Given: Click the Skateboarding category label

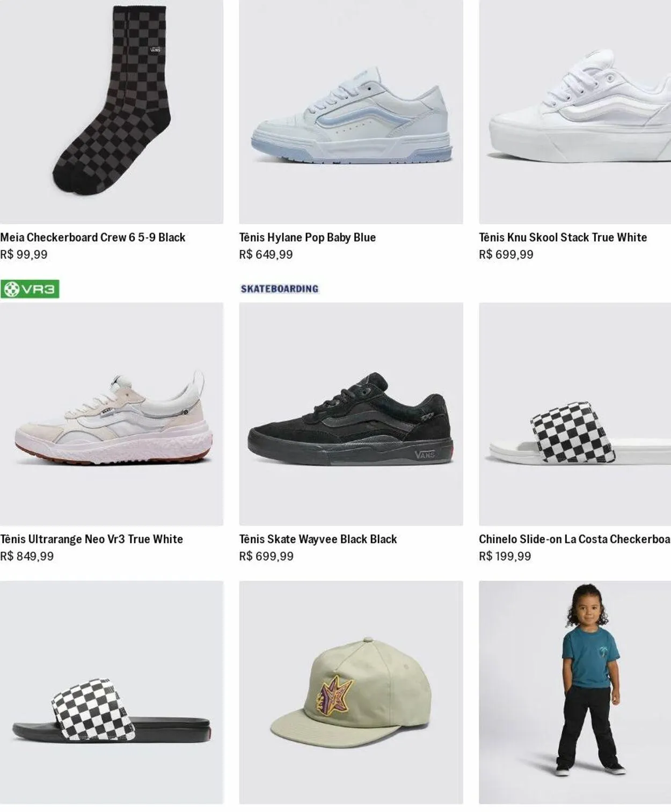Looking at the screenshot, I should (279, 289).
